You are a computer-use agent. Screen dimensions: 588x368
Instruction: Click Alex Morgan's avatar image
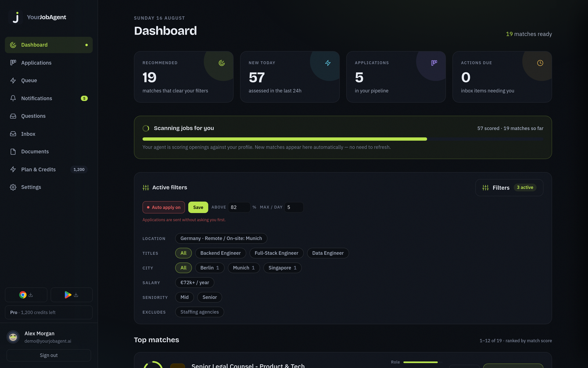tap(13, 337)
